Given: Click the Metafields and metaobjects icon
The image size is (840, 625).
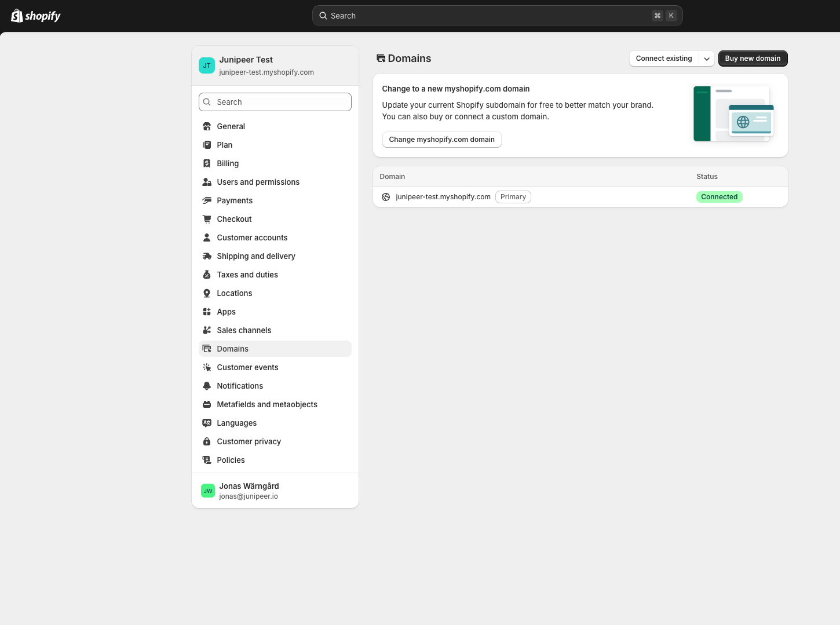Looking at the screenshot, I should [x=207, y=404].
